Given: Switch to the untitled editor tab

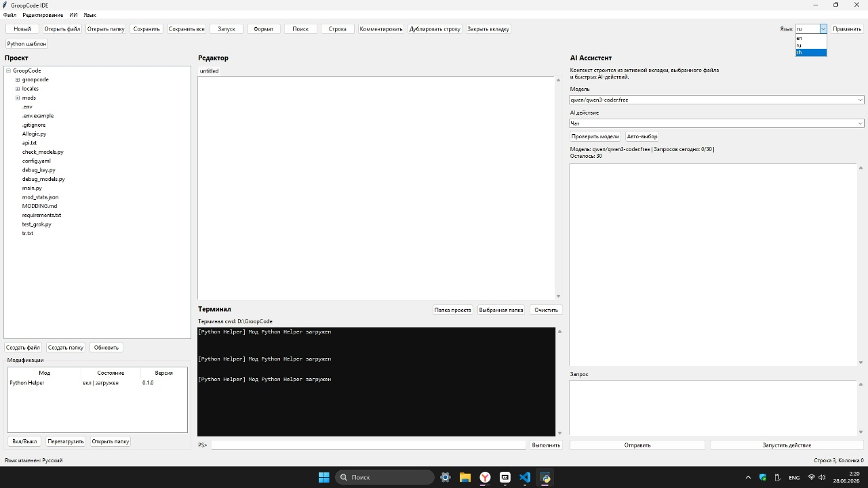Looking at the screenshot, I should [x=209, y=71].
